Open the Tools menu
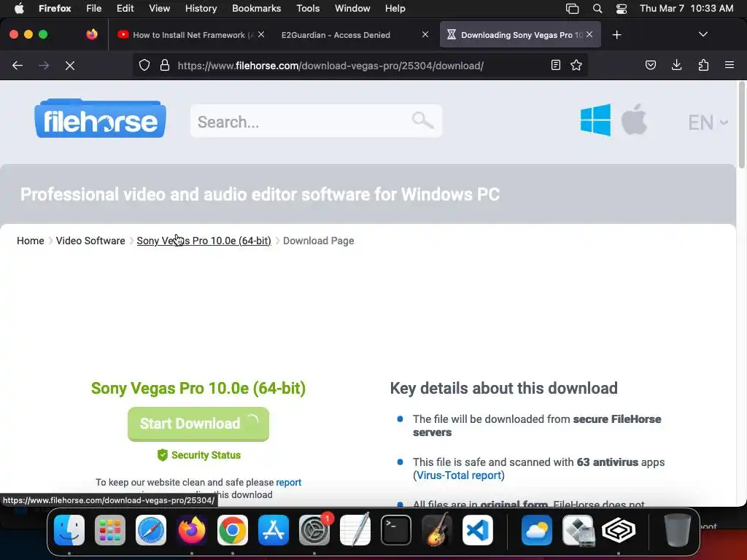747x560 pixels. (308, 8)
